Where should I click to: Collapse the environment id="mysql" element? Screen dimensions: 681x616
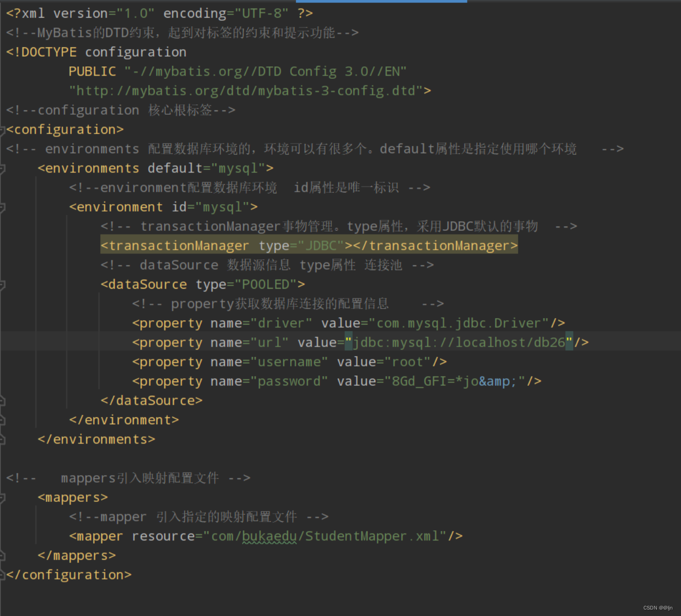tap(3, 206)
